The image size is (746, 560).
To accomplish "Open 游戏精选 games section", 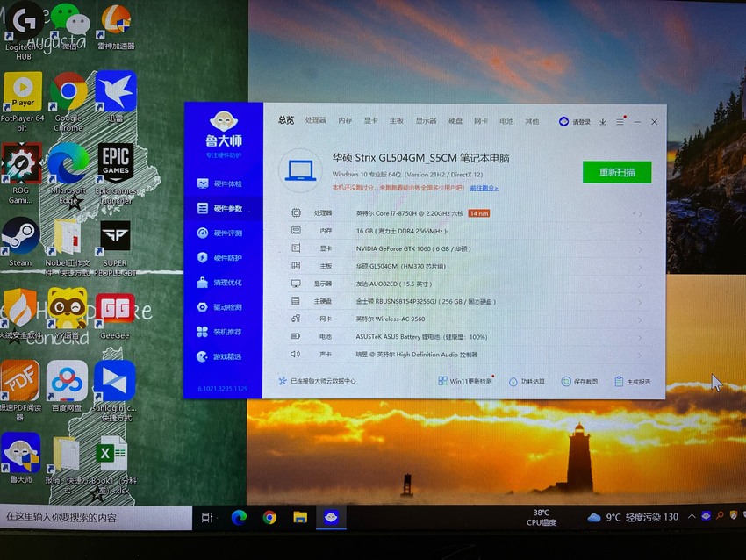I will point(219,357).
